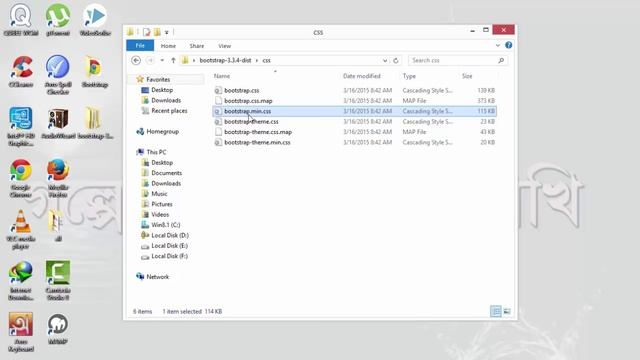Switch to details view icon in status bar

point(496,311)
